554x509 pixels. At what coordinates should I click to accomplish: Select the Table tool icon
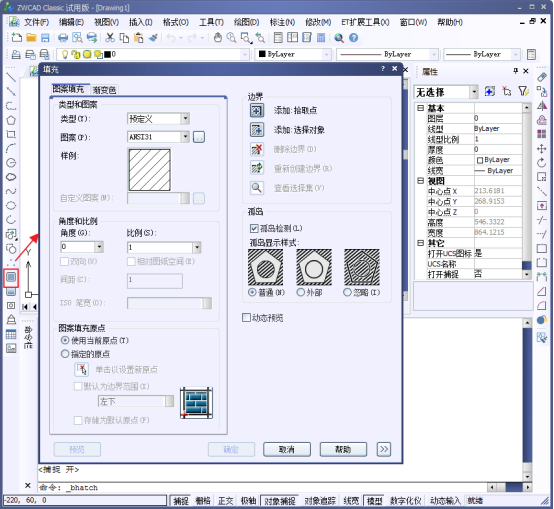pos(11,334)
